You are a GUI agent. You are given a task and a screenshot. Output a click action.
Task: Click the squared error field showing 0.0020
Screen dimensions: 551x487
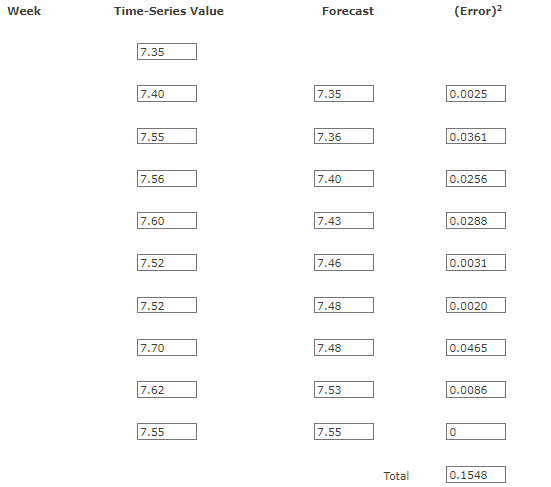click(476, 305)
